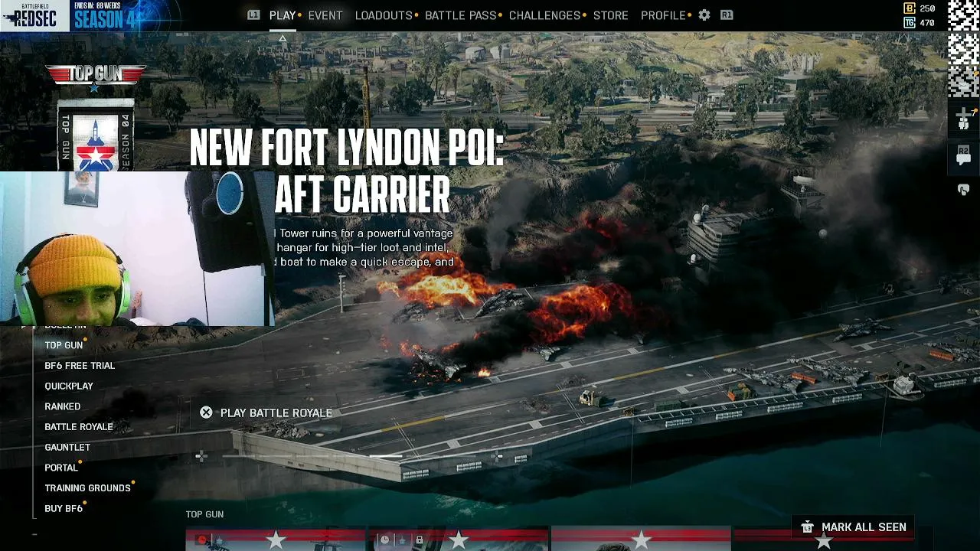Image resolution: width=980 pixels, height=551 pixels.
Task: Choose BATTLE ROYALE in the mode list
Action: click(79, 427)
